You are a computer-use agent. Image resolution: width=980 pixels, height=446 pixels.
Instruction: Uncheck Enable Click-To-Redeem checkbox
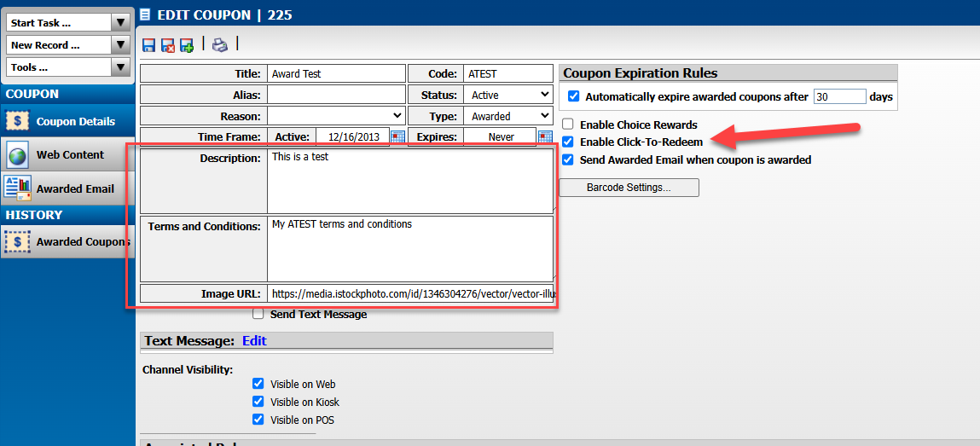568,142
